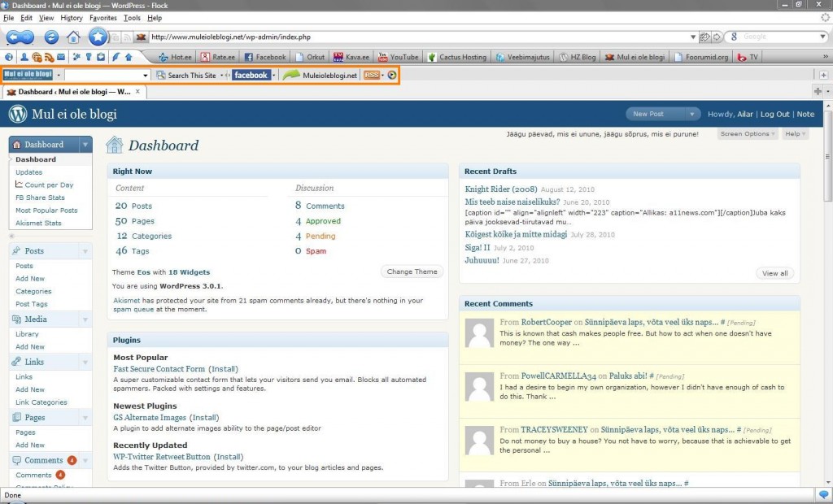The image size is (833, 504).
Task: Click the browser Home icon
Action: click(73, 37)
